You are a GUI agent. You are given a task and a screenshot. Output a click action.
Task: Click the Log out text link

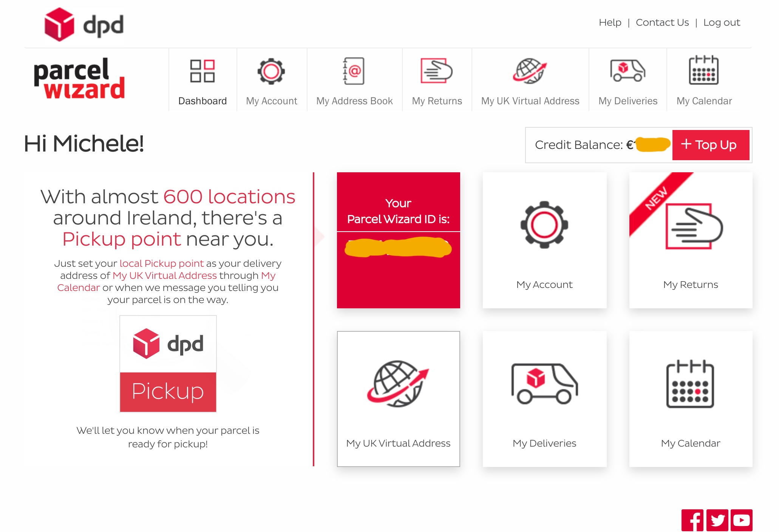(x=722, y=22)
